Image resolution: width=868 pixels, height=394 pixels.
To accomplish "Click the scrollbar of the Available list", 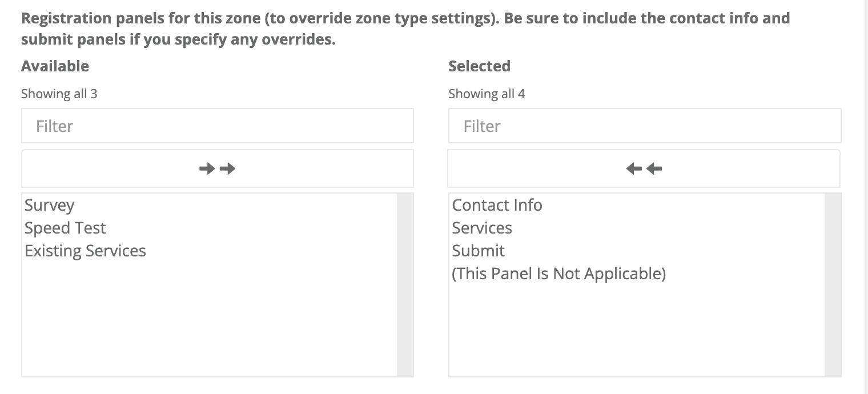I will [x=406, y=284].
